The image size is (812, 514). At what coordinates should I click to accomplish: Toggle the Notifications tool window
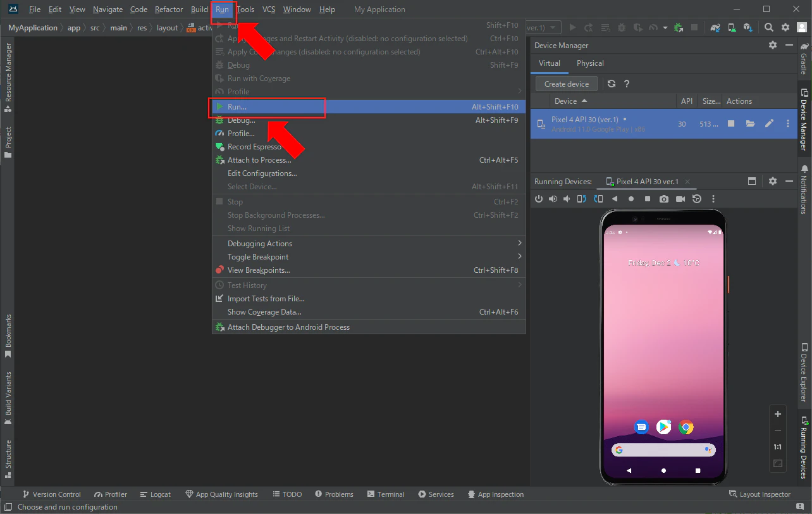point(804,189)
